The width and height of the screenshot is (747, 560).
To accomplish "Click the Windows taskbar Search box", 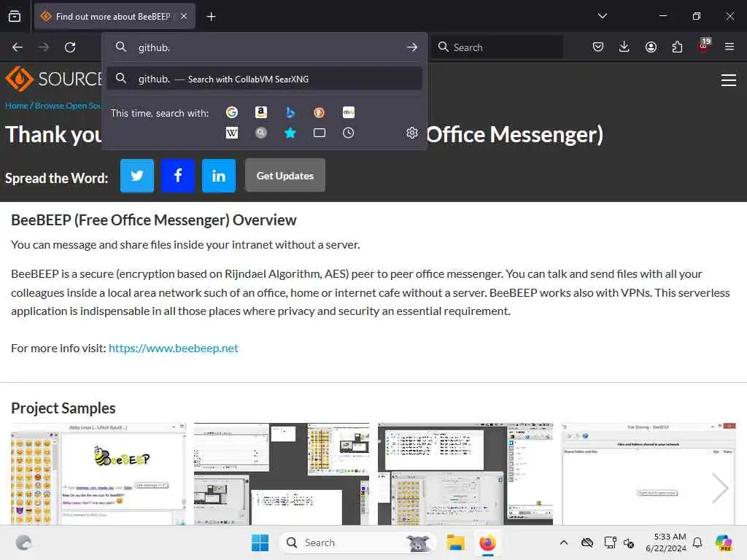I will 358,542.
